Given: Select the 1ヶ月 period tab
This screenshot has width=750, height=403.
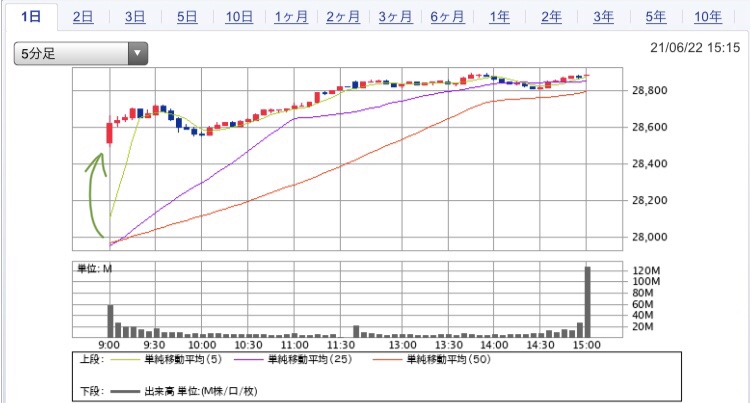Looking at the screenshot, I should pos(291,17).
